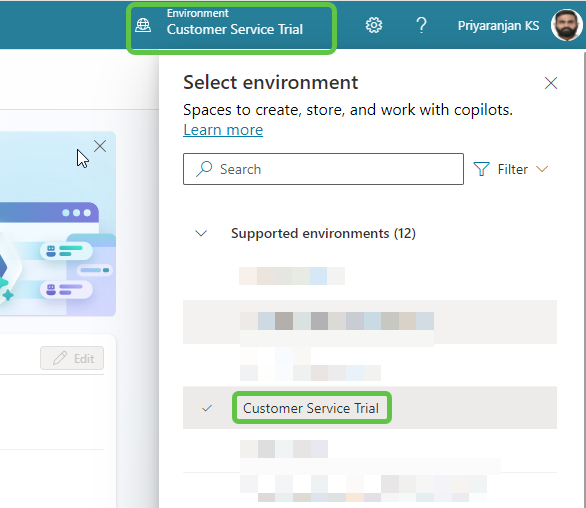Viewport: 586px width, 508px height.
Task: Dismiss the illustration banner card
Action: pyautogui.click(x=100, y=146)
